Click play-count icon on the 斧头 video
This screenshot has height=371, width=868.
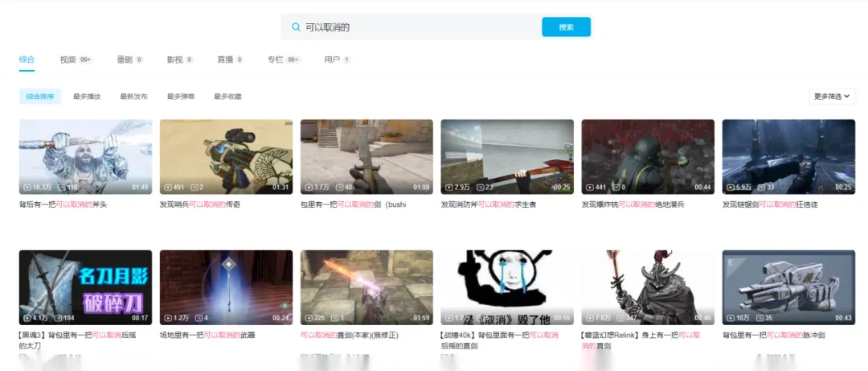point(27,188)
